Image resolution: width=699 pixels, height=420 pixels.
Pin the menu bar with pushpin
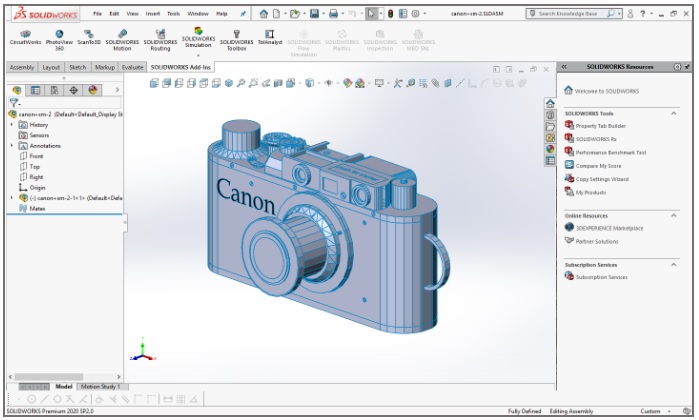tap(243, 14)
